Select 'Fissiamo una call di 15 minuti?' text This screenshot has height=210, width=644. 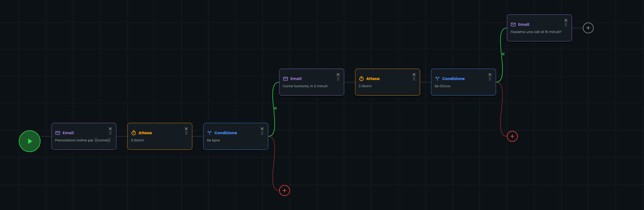coord(536,32)
